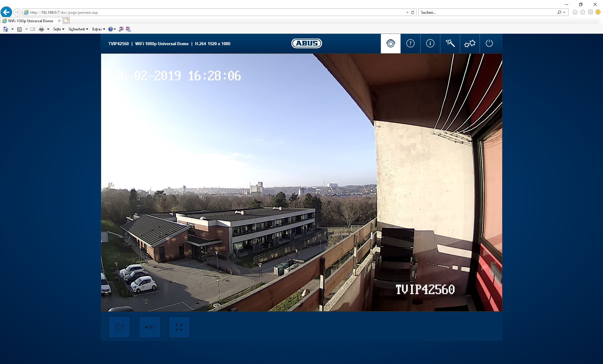Expand the print options arrow
Image resolution: width=603 pixels, height=364 pixels.
pyautogui.click(x=48, y=29)
